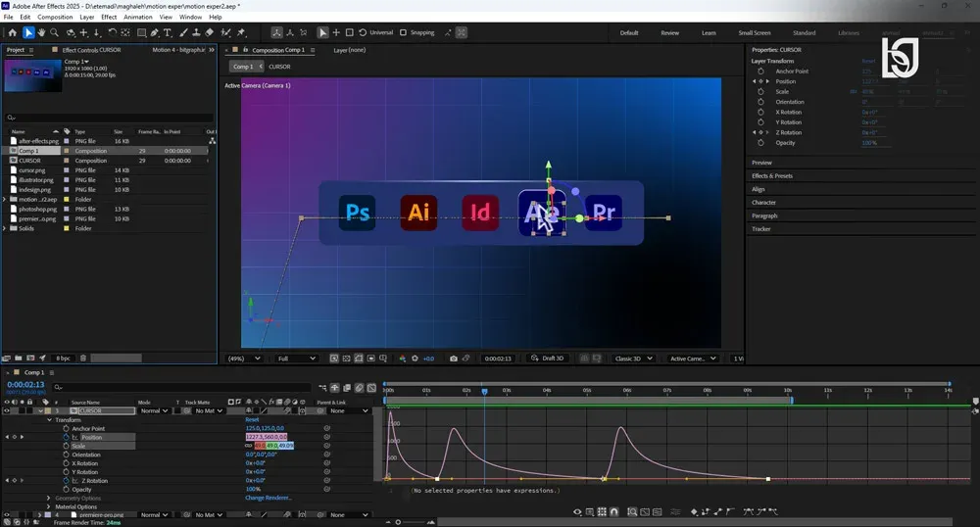The width and height of the screenshot is (980, 527).
Task: Open CURSOR layer No Matte track matte dropdown
Action: point(208,410)
